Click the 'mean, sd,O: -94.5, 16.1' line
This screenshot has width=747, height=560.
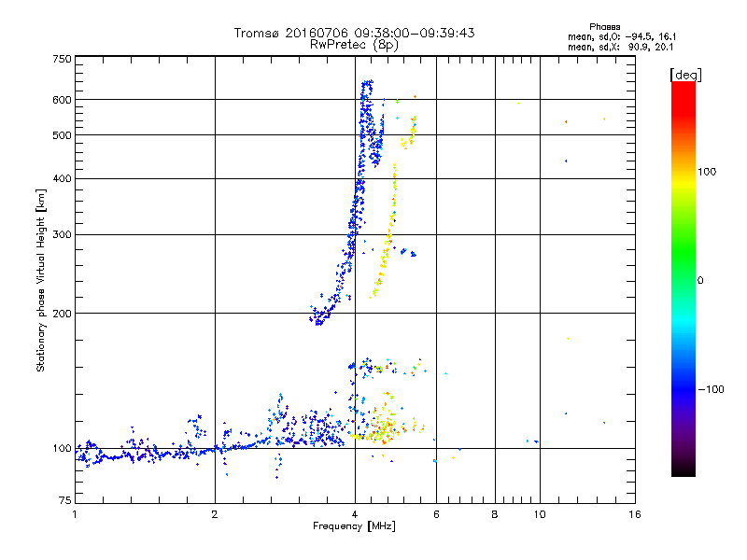[622, 36]
